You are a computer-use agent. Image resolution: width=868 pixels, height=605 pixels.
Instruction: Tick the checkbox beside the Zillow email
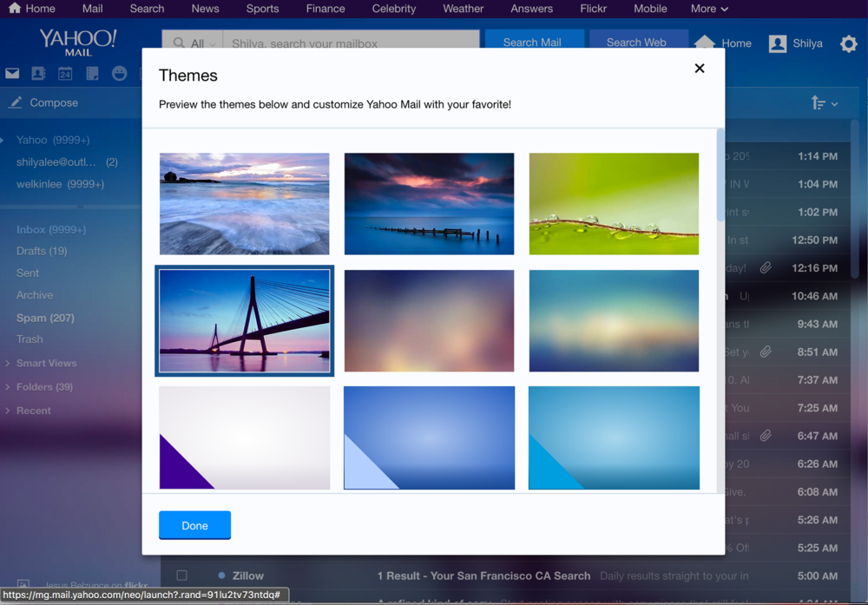[181, 575]
